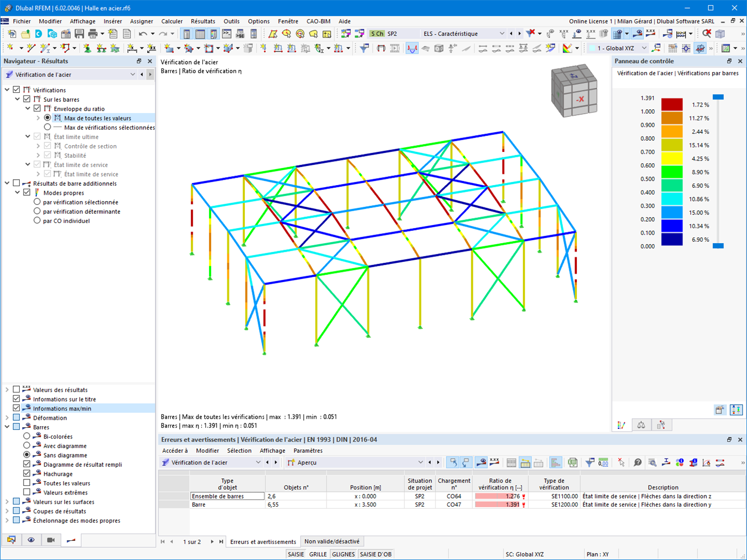Viewport: 747px width, 560px height.
Task: Toggle the Vérifications checkbox
Action: (x=17, y=90)
